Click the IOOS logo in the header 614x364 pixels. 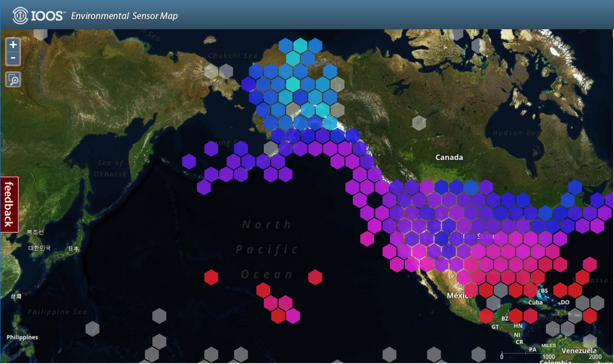pos(40,16)
